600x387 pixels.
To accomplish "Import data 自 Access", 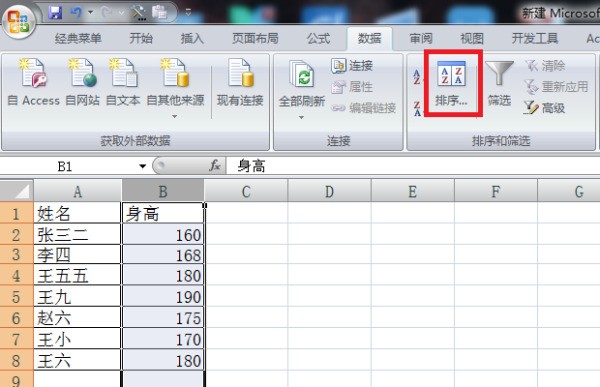I will [x=33, y=82].
